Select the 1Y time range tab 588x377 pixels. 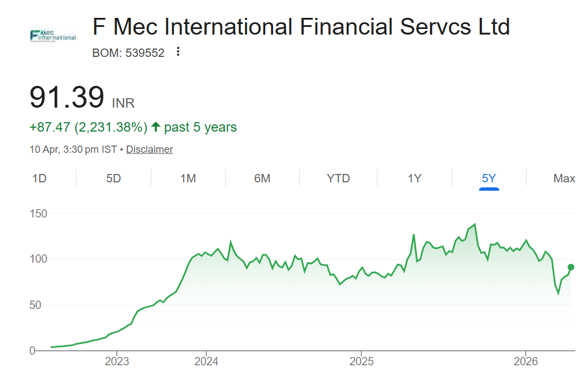pyautogui.click(x=414, y=178)
